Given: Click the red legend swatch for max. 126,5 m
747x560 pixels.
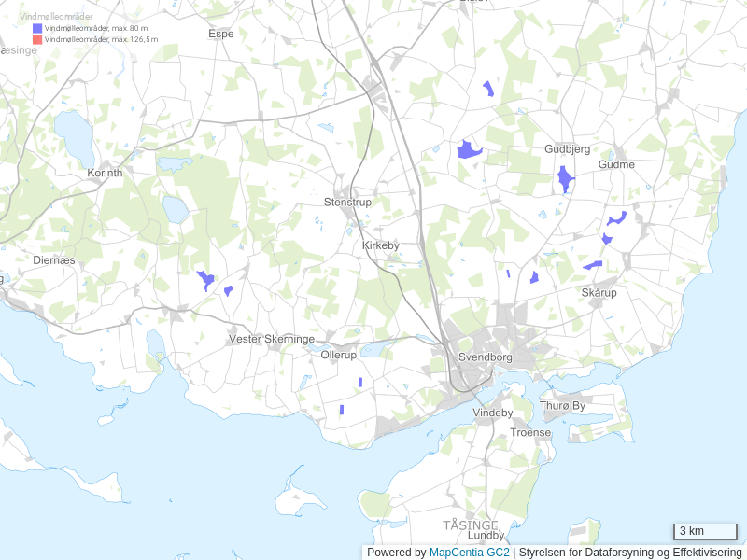Looking at the screenshot, I should pyautogui.click(x=37, y=40).
